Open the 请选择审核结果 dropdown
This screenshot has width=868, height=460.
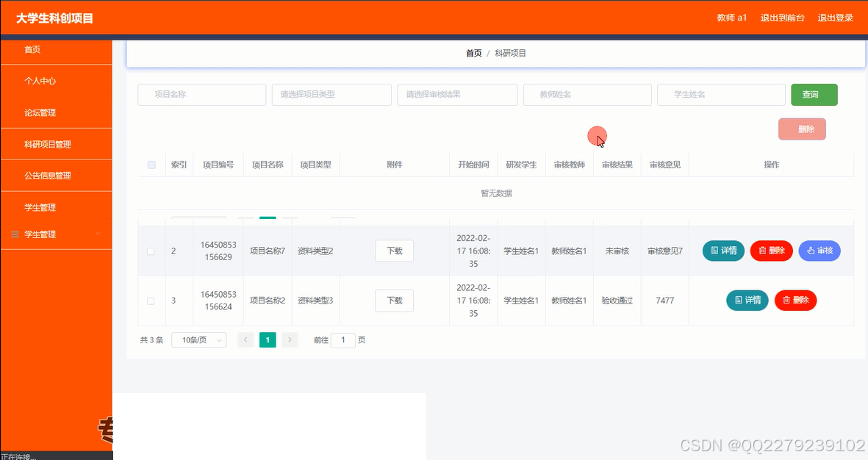pyautogui.click(x=456, y=94)
